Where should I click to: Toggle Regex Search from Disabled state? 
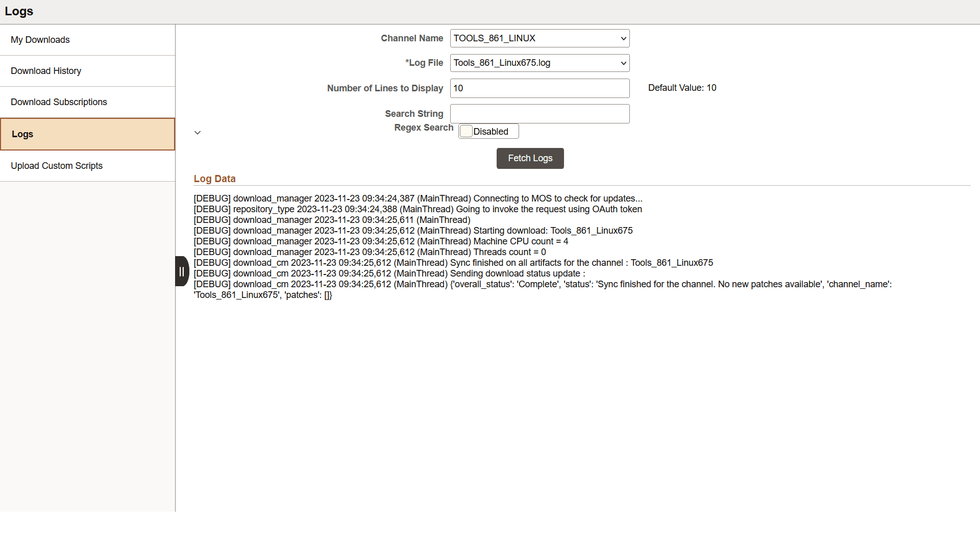466,131
